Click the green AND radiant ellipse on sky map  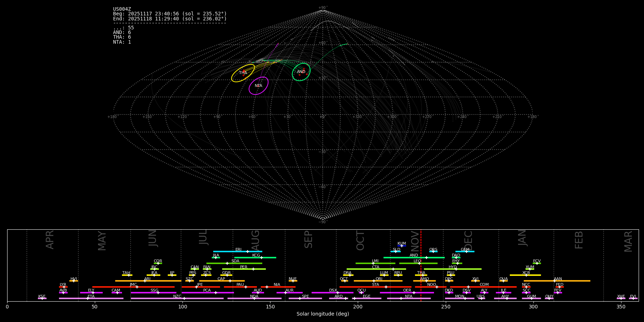coord(301,72)
